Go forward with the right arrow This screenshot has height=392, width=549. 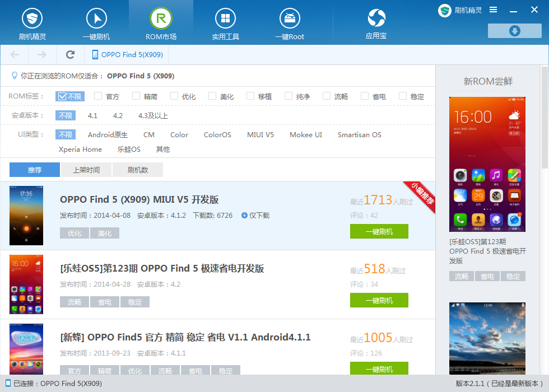pos(41,55)
